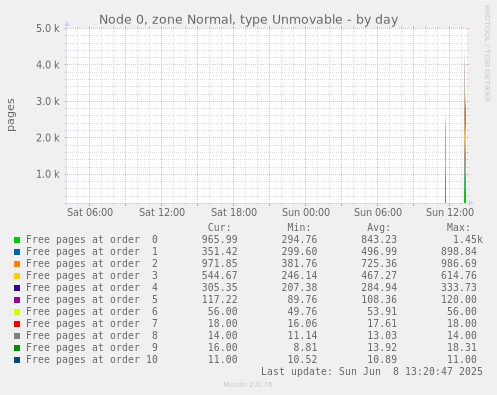
Task: Click the 'Sun 06:00' time label
Action: point(378,212)
